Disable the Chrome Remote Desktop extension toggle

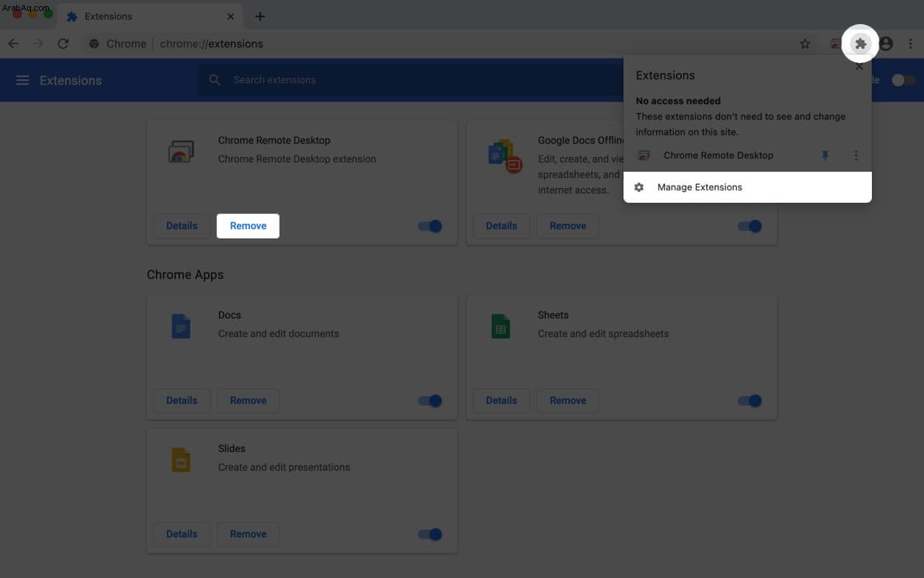[430, 226]
